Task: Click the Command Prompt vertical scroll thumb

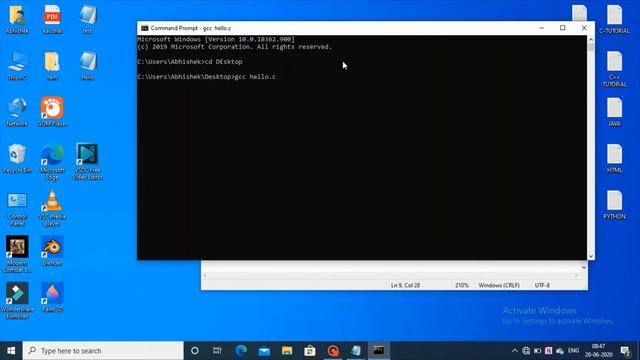Action: [x=591, y=47]
